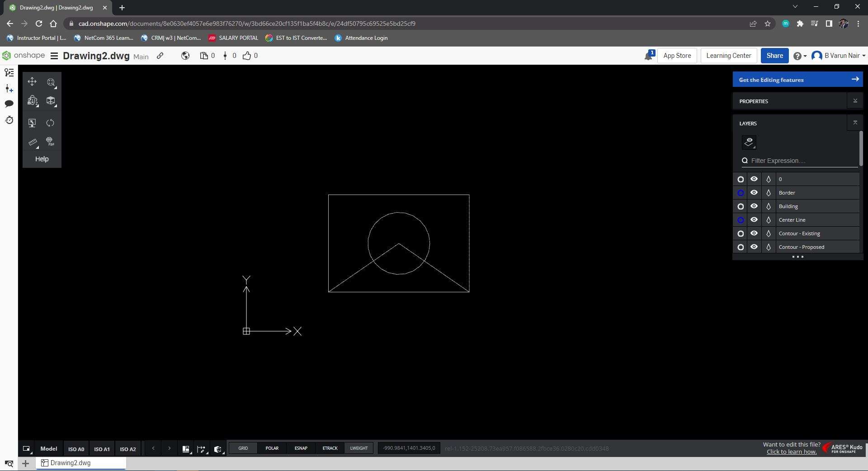Image resolution: width=868 pixels, height=471 pixels.
Task: Click the blue Share button
Action: (x=774, y=56)
